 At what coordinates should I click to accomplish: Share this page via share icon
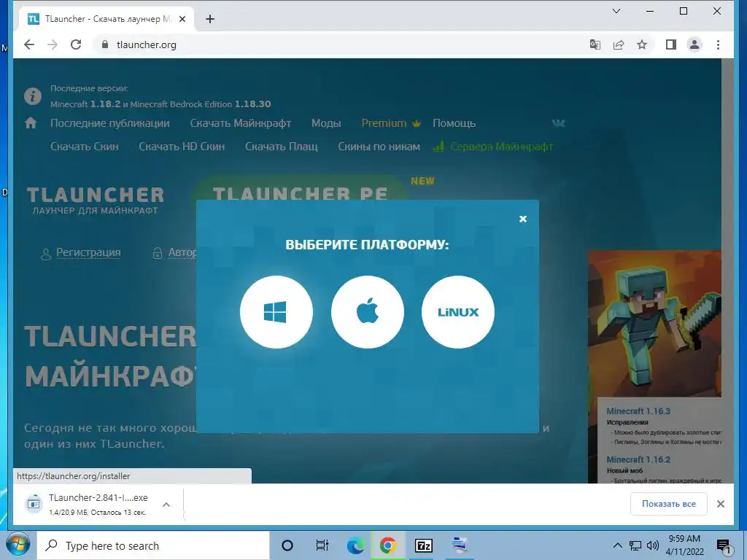pyautogui.click(x=619, y=44)
